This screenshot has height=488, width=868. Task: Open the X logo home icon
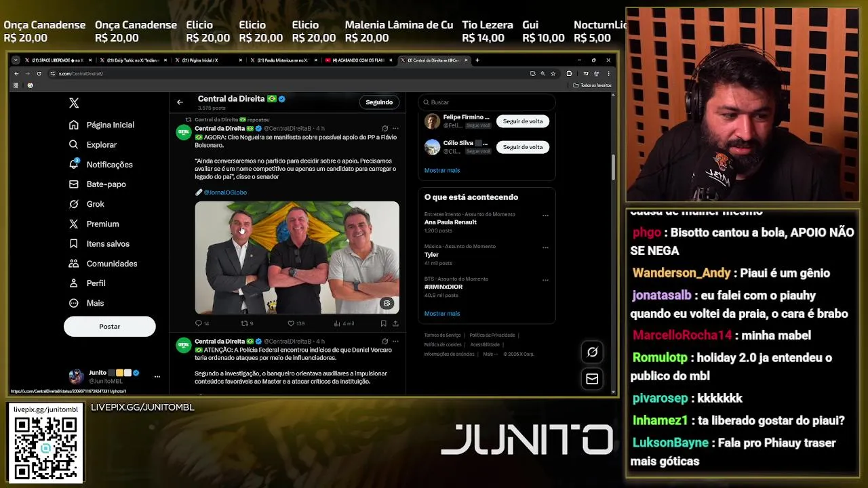pyautogui.click(x=74, y=103)
